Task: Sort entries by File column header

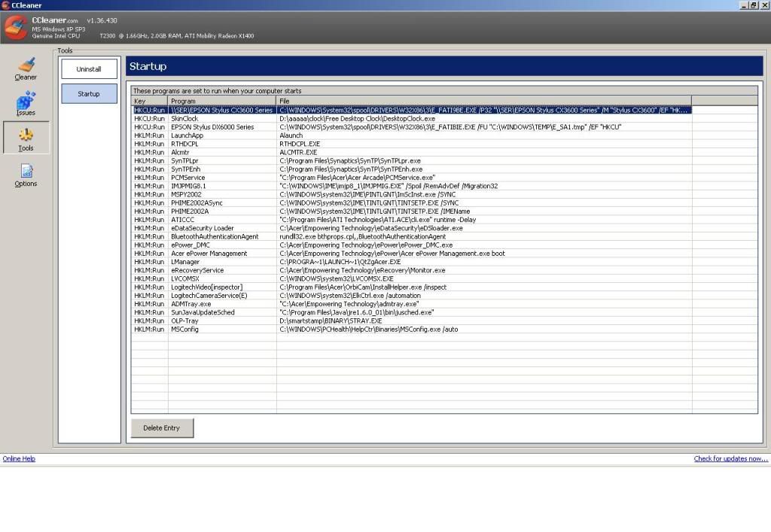Action: (x=482, y=101)
